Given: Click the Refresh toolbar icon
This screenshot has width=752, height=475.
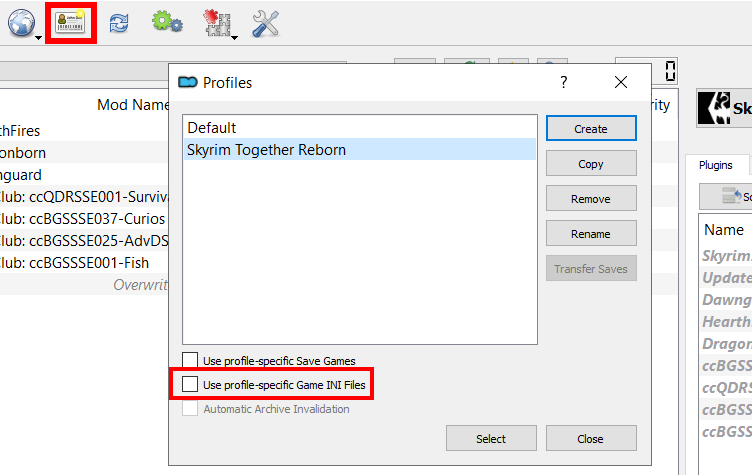Looking at the screenshot, I should point(119,23).
